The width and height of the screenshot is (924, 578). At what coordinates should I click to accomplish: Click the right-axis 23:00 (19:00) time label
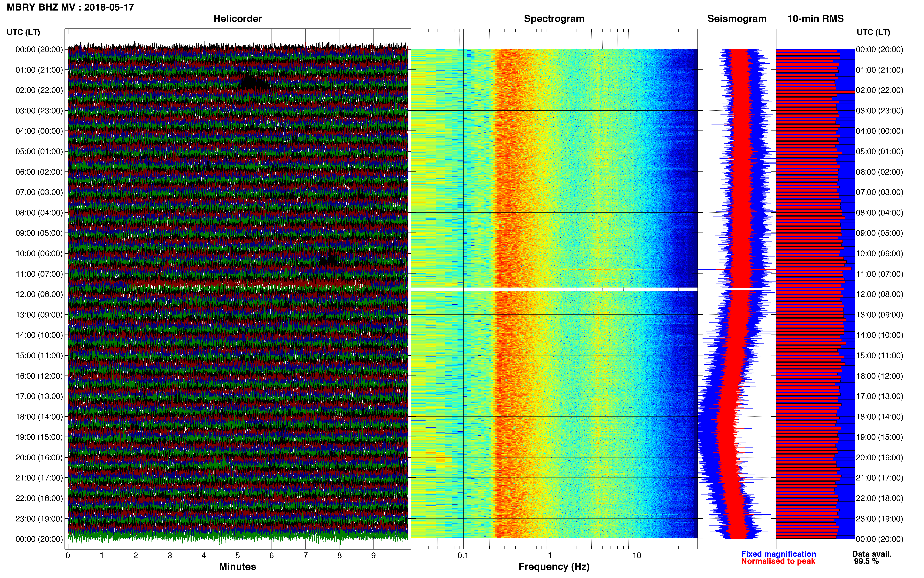(880, 519)
